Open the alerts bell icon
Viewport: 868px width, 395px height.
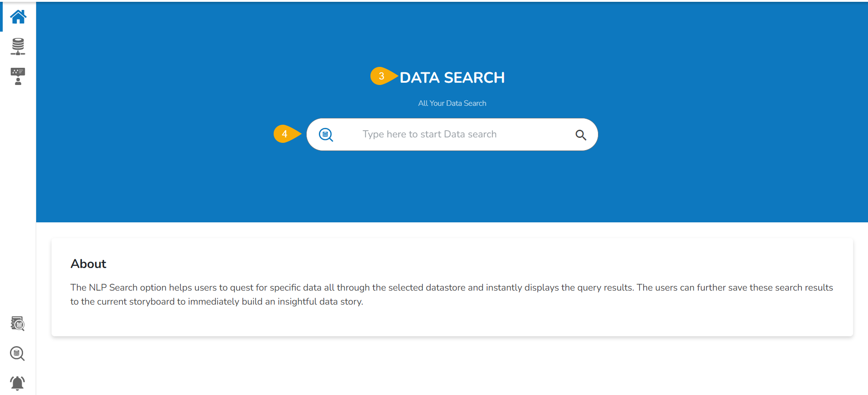click(18, 383)
